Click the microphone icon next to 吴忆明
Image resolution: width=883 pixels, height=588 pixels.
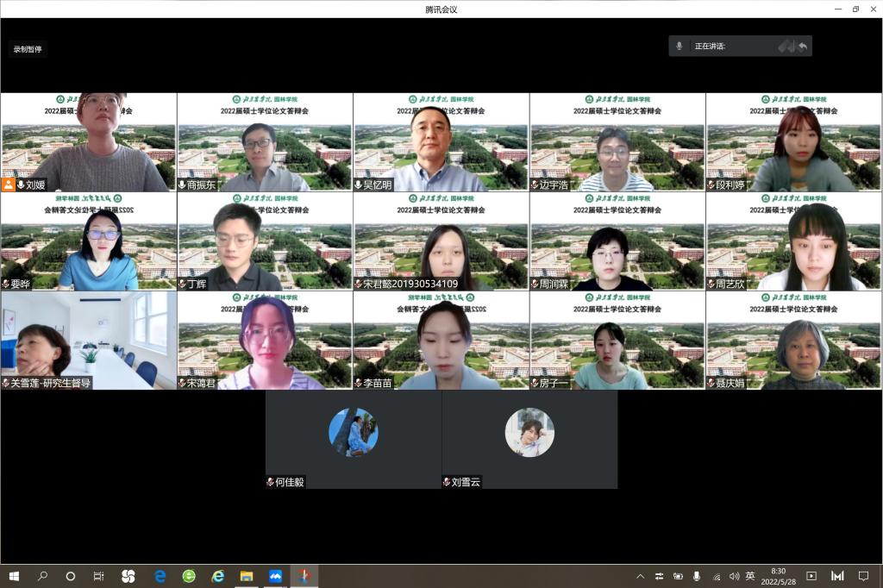point(358,185)
